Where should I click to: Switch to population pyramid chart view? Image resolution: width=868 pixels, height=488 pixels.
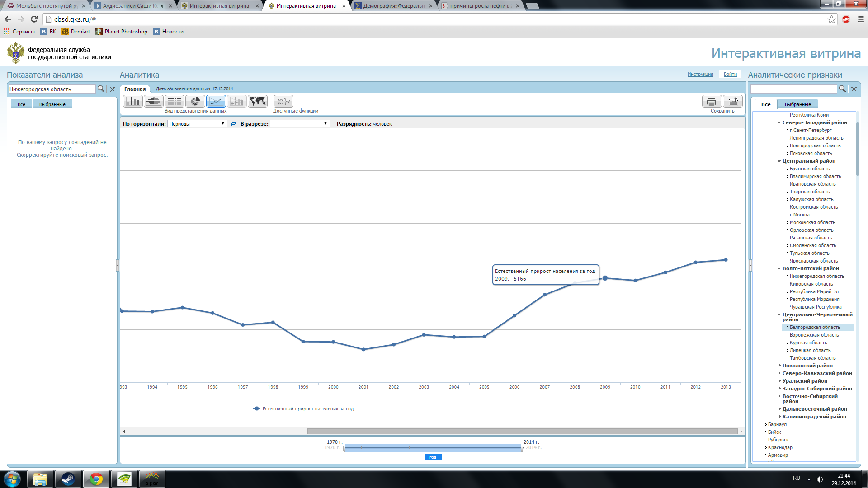(x=154, y=101)
